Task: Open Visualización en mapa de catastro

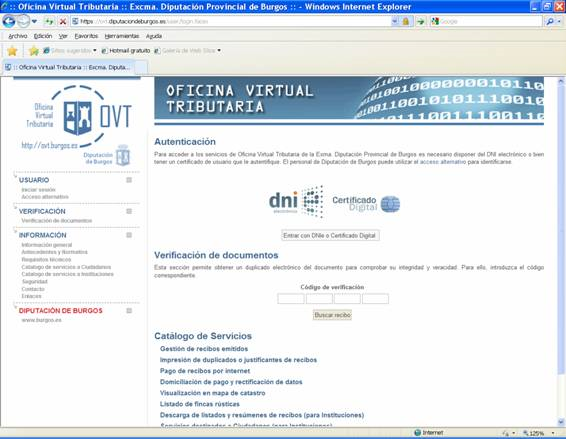Action: (x=213, y=393)
